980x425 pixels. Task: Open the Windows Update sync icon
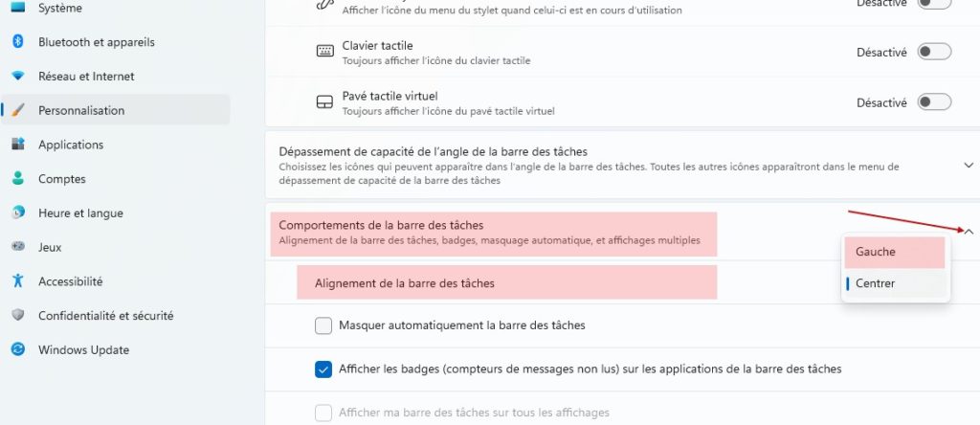click(x=18, y=349)
